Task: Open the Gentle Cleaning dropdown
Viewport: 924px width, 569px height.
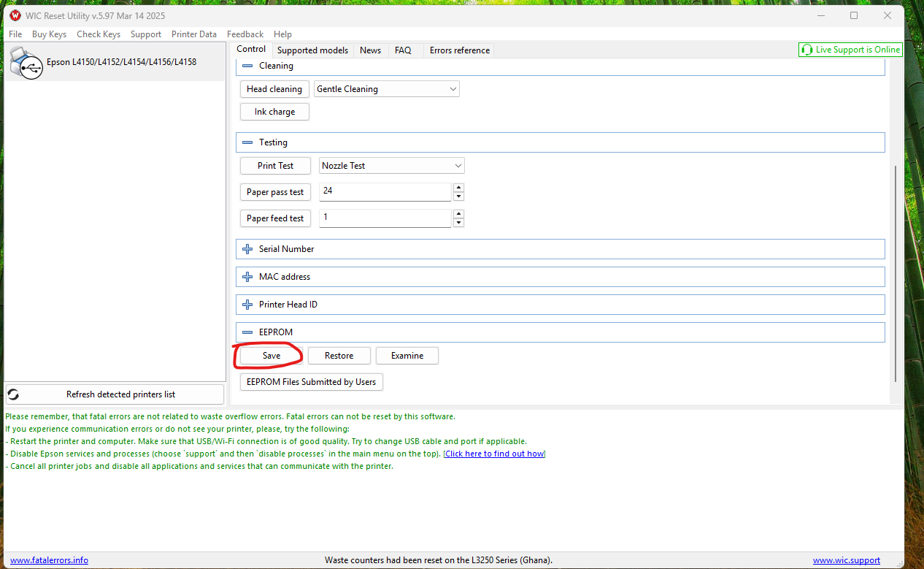Action: [387, 89]
